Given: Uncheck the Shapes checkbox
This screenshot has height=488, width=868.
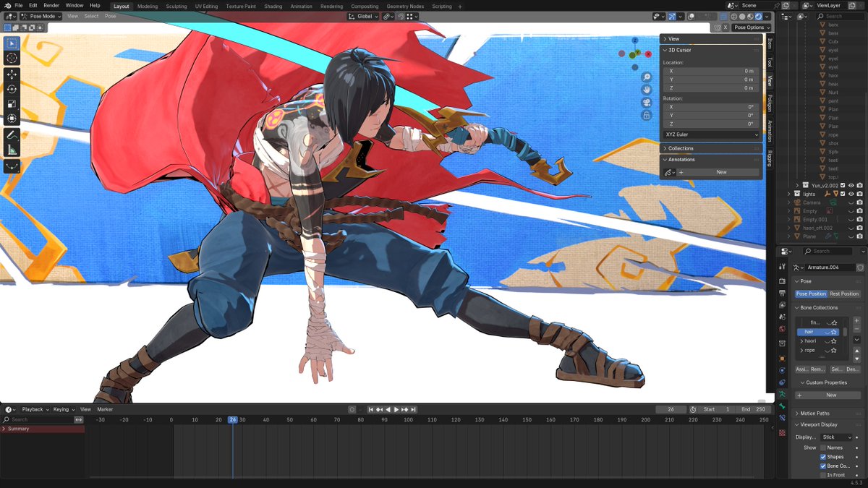Looking at the screenshot, I should click(x=823, y=457).
